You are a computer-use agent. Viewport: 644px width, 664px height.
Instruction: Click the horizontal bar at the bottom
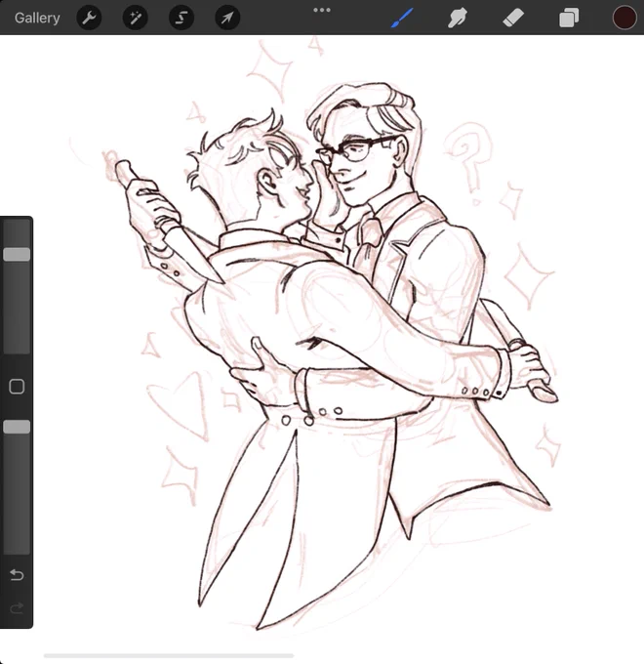(169, 655)
